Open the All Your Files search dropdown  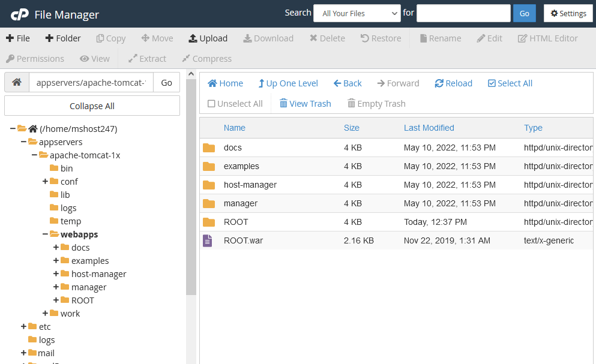(x=357, y=13)
